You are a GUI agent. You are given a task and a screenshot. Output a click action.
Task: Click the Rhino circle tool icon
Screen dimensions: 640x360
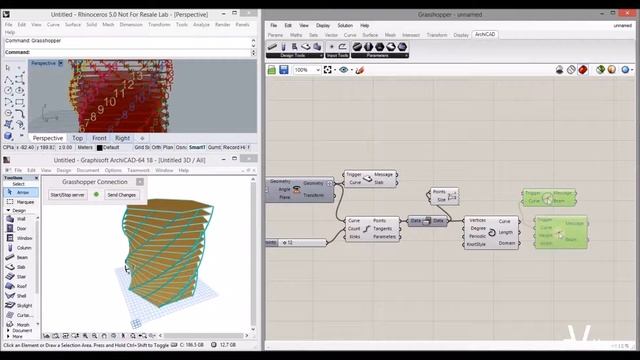(x=8, y=91)
